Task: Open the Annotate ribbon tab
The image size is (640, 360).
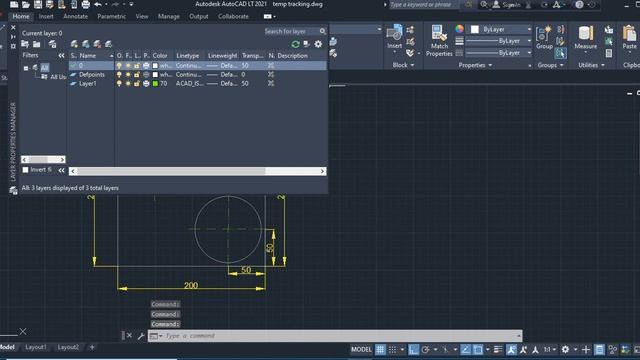Action: [x=76, y=16]
